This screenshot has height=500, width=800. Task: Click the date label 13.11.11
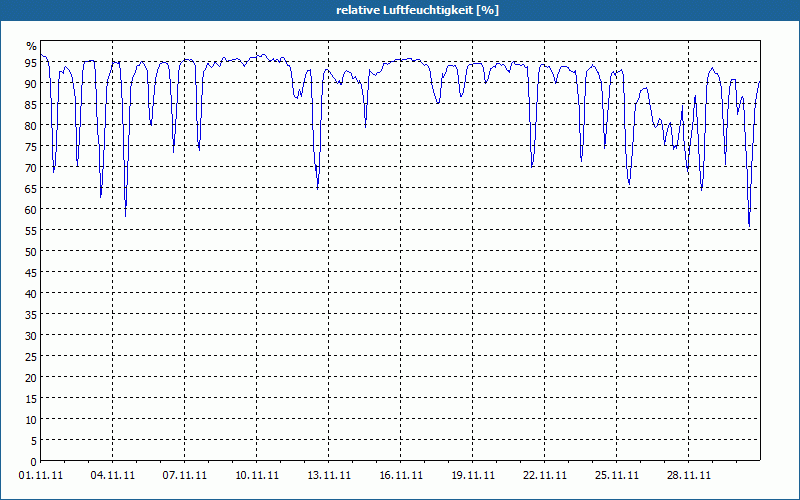pos(329,476)
